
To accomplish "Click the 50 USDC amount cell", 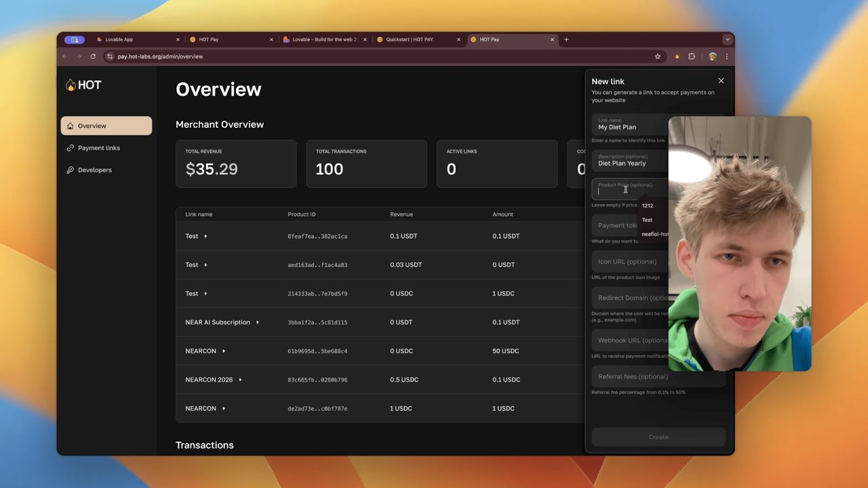I will 506,351.
